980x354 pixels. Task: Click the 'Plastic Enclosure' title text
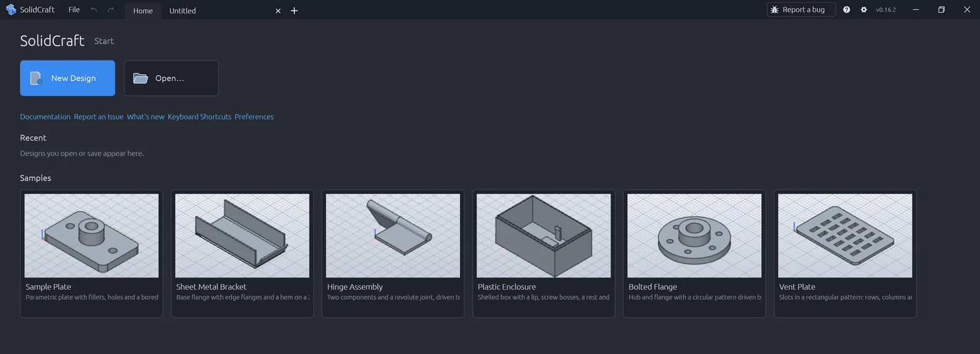507,287
